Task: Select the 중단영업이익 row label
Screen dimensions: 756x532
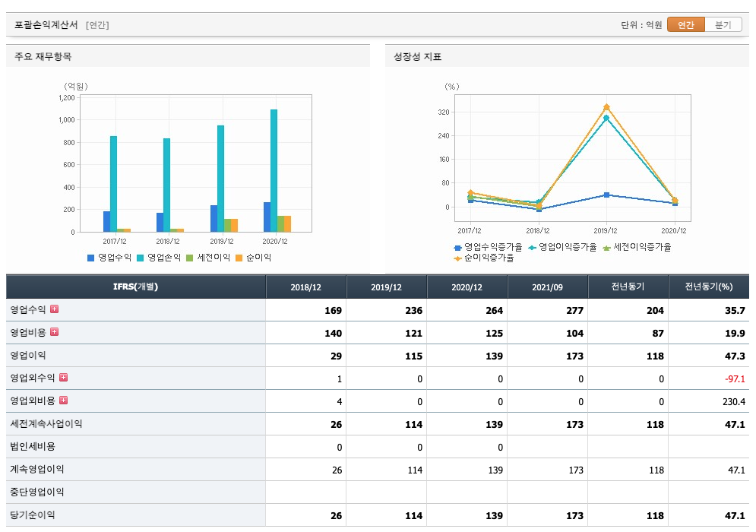Action: (37, 492)
